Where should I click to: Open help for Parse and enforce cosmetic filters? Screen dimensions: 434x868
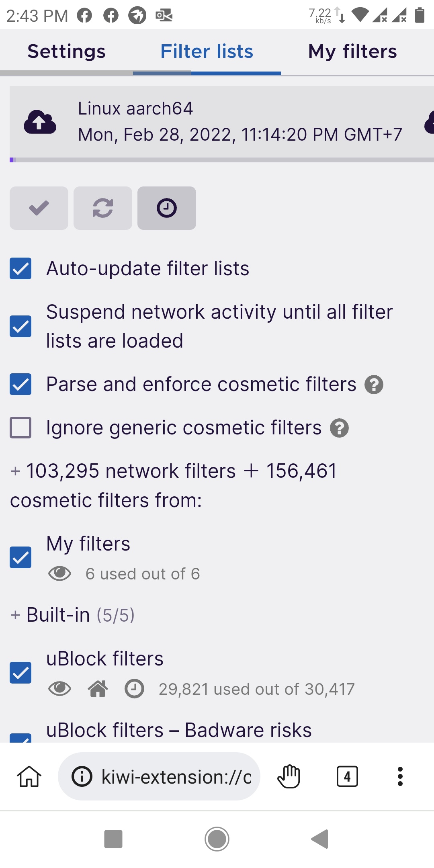374,385
